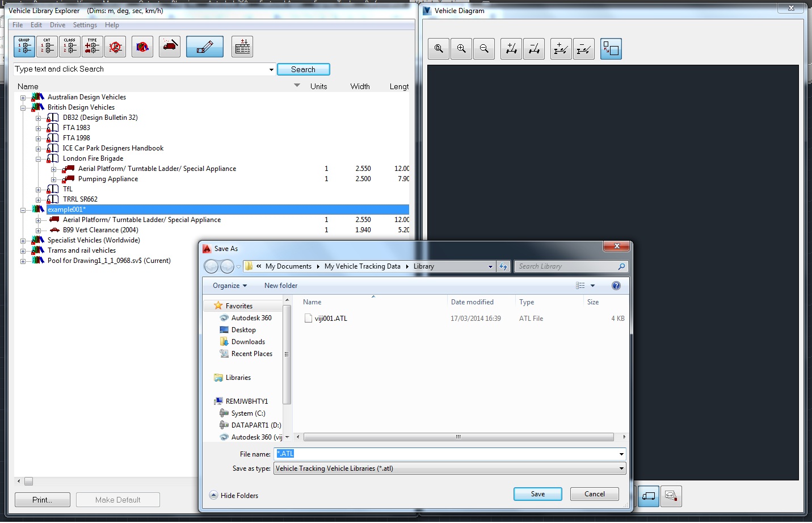This screenshot has width=812, height=523.
Task: Click the library hide icon with red circle
Action: point(142,47)
